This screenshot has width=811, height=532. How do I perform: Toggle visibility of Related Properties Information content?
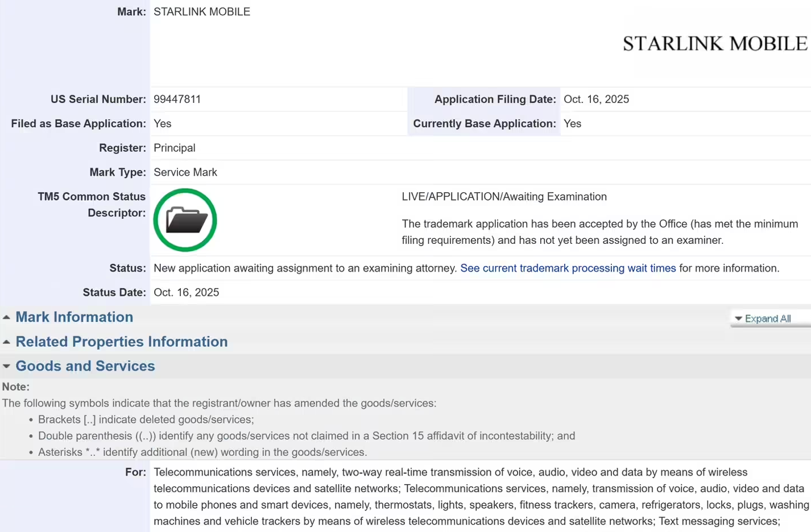[122, 342]
